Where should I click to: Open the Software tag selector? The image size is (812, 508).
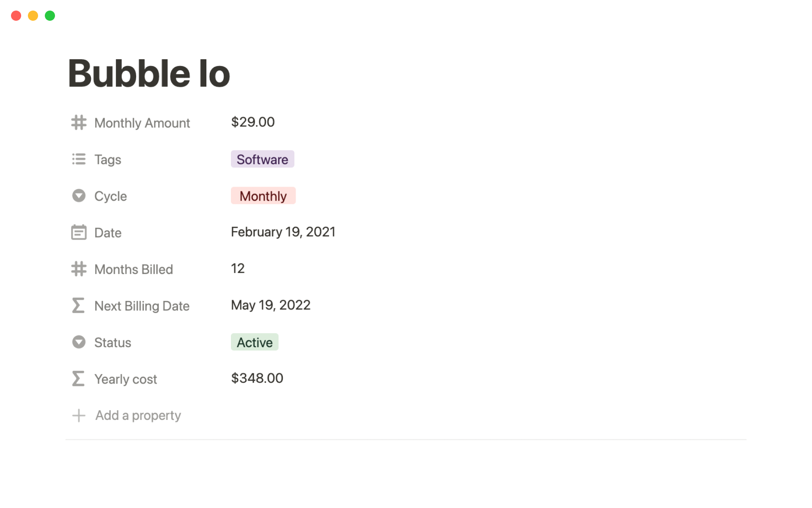click(262, 159)
